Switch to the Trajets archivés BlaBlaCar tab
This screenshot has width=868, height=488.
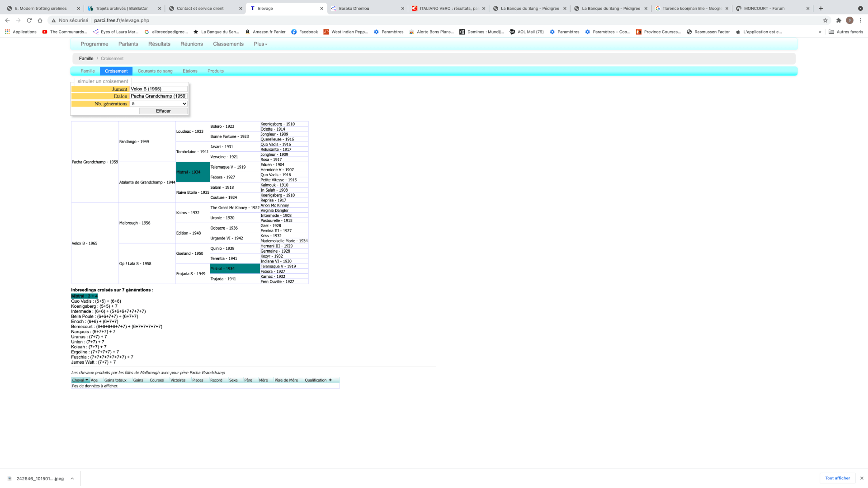click(122, 9)
